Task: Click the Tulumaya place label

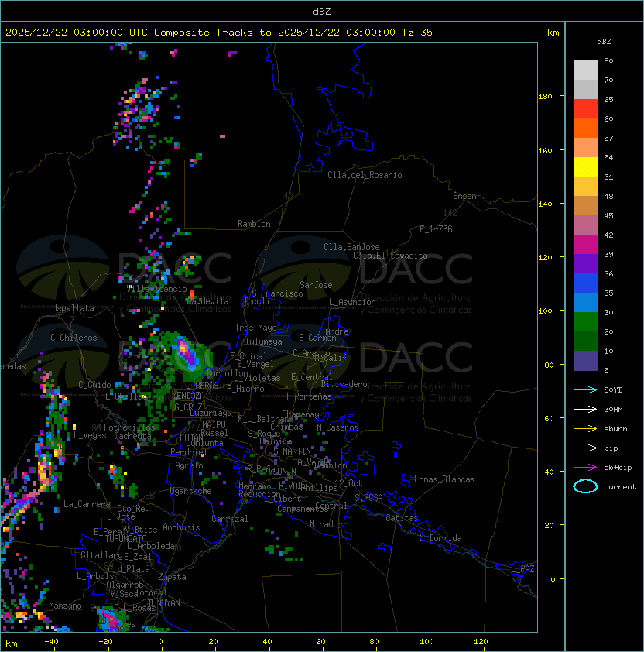Action: coord(264,341)
